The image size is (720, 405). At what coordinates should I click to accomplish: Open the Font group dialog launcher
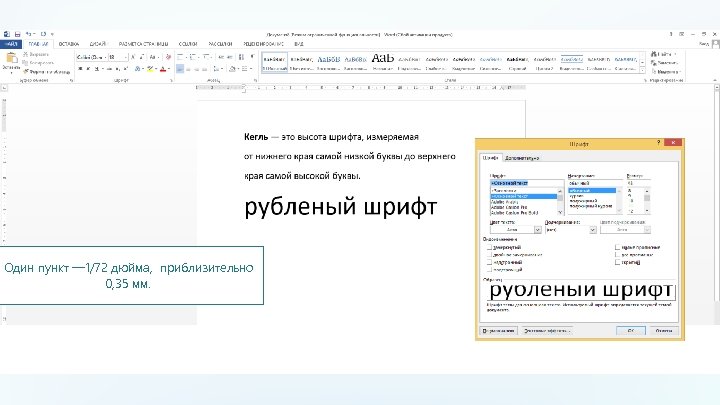click(171, 80)
